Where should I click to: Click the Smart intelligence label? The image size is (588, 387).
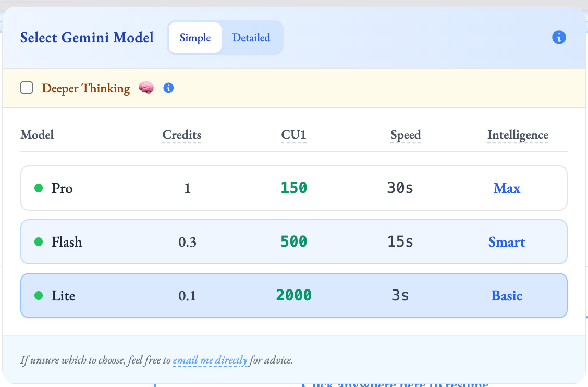(x=507, y=242)
